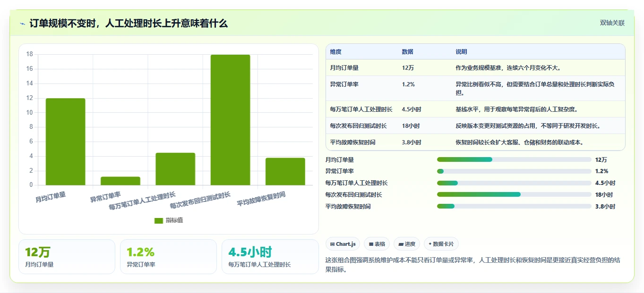Click the 平均故障恢复时间 bar in the chart

click(x=285, y=171)
